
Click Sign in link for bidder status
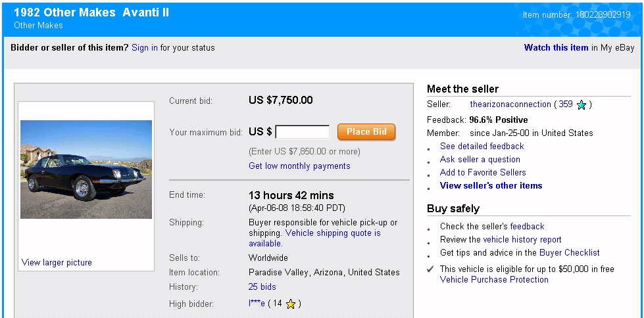tap(145, 48)
